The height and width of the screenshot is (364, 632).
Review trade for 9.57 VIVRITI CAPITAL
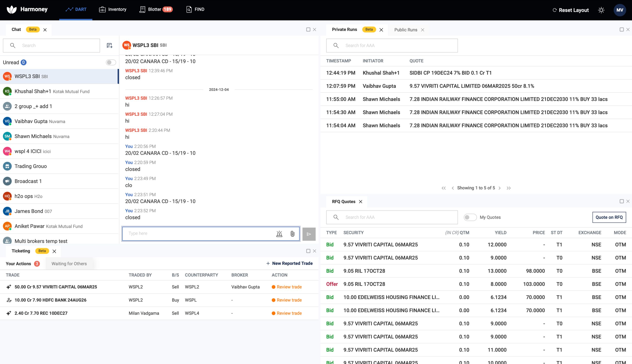click(287, 287)
